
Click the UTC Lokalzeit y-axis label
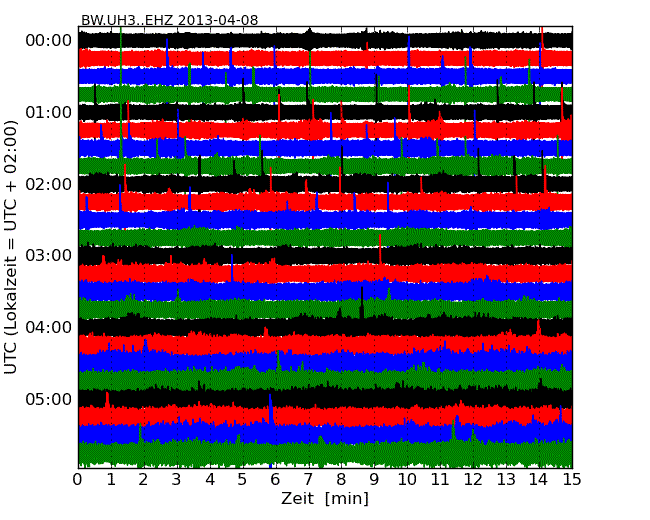pyautogui.click(x=11, y=247)
